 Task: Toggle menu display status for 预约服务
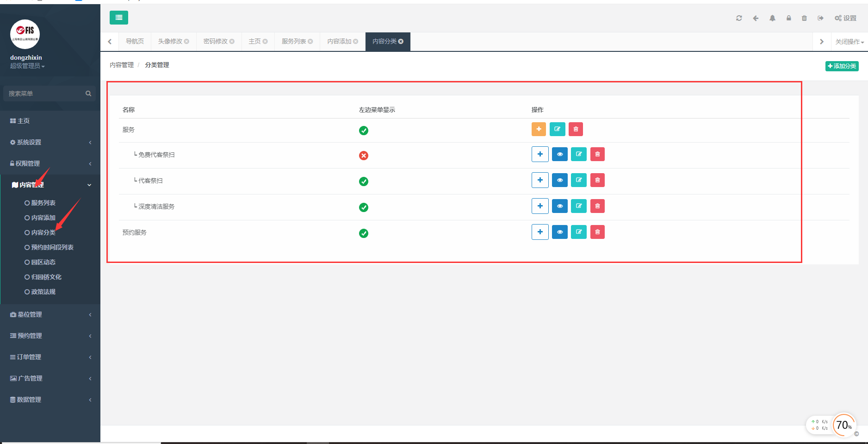coord(364,233)
